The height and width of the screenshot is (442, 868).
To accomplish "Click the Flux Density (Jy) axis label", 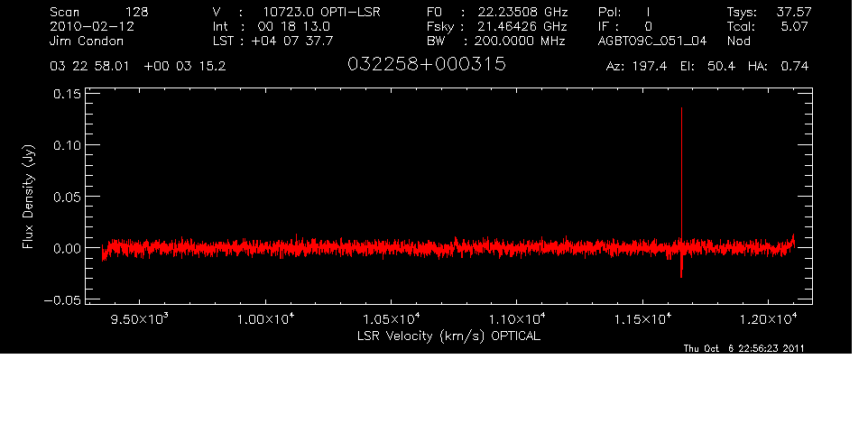I will (28, 197).
